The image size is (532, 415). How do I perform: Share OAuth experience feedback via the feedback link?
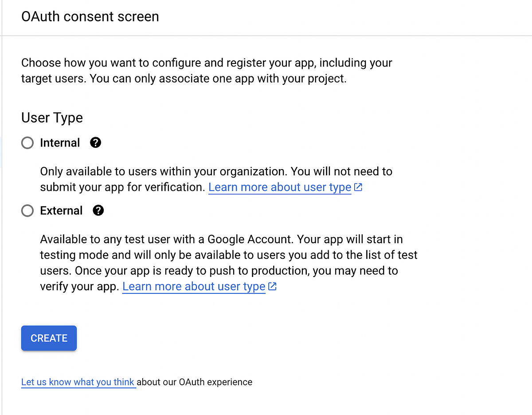coord(78,382)
